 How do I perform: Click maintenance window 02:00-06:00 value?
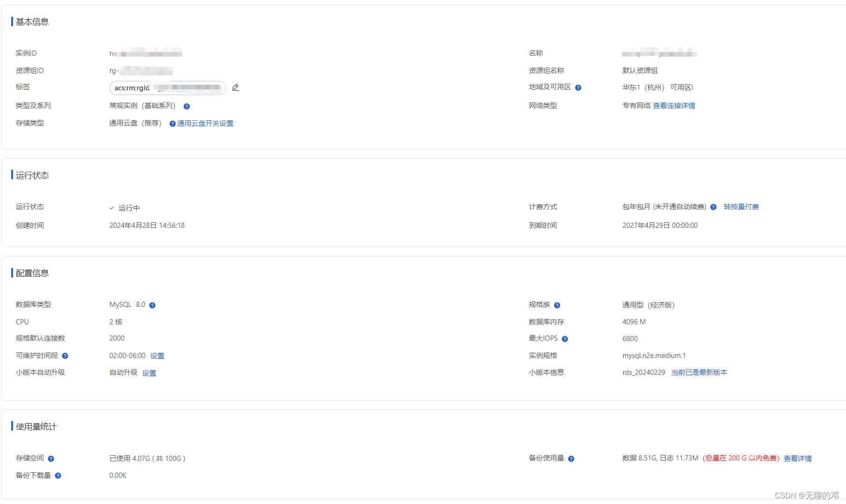pyautogui.click(x=127, y=356)
